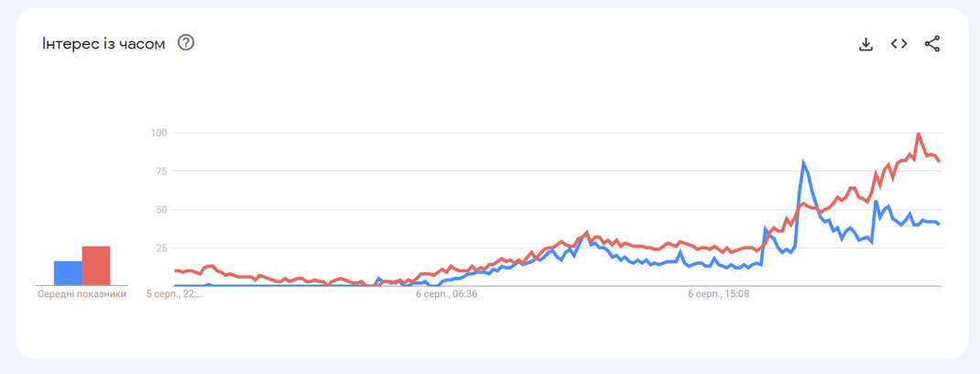
Task: Open the embed code icon
Action: click(898, 44)
